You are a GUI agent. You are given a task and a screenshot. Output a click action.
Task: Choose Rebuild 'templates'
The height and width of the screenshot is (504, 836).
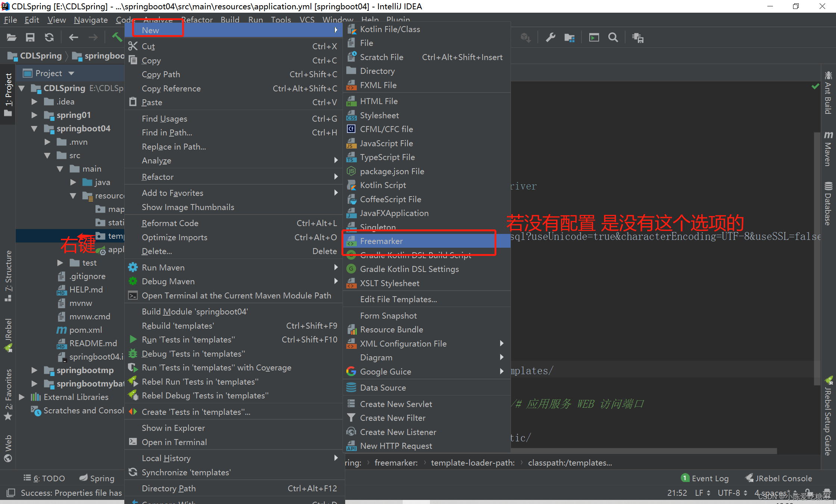(x=234, y=326)
